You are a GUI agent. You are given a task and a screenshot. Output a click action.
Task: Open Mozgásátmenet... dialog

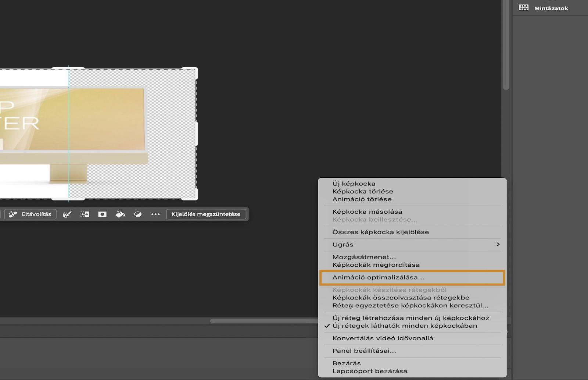pyautogui.click(x=412, y=257)
